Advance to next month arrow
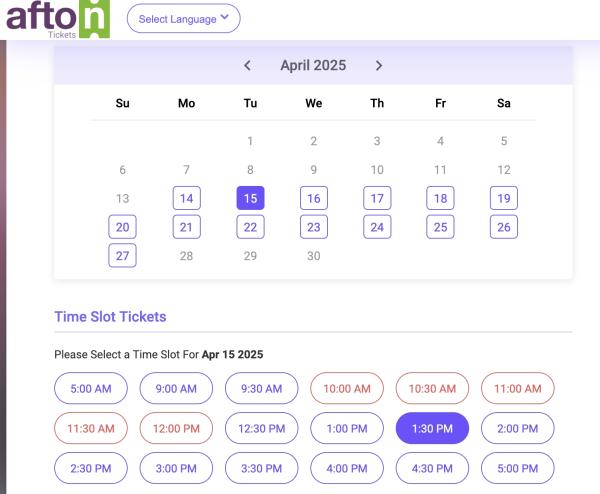 pos(379,65)
